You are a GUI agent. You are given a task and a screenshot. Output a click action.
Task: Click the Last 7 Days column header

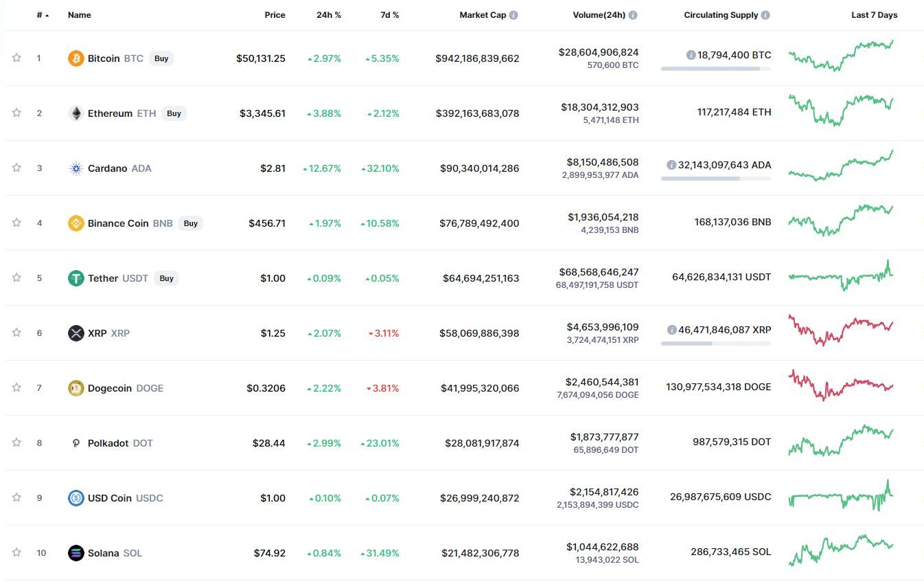pos(874,15)
